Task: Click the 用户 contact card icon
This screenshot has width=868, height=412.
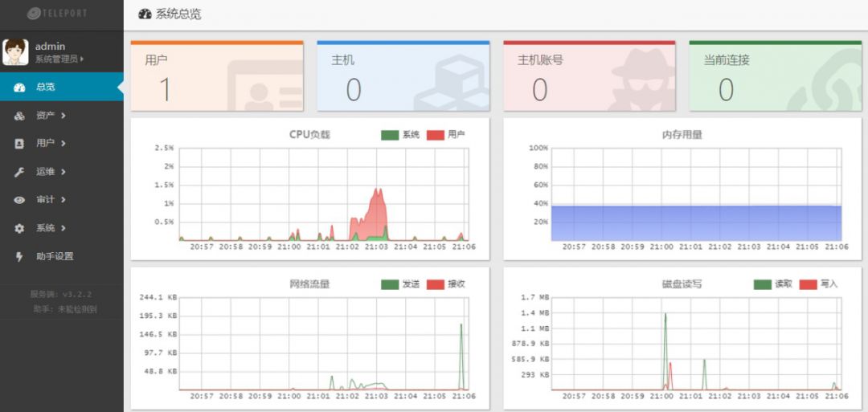Action: tap(19, 144)
